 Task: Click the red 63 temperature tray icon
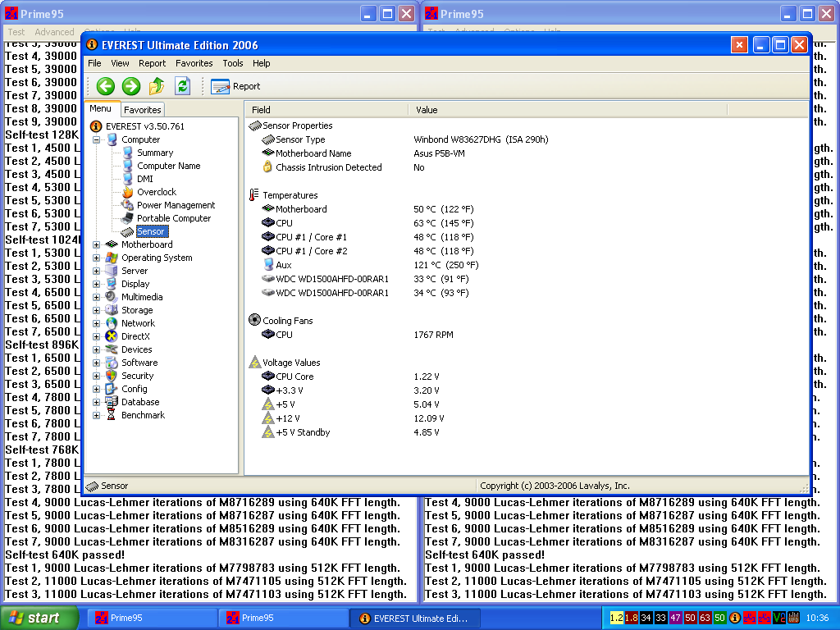(705, 619)
